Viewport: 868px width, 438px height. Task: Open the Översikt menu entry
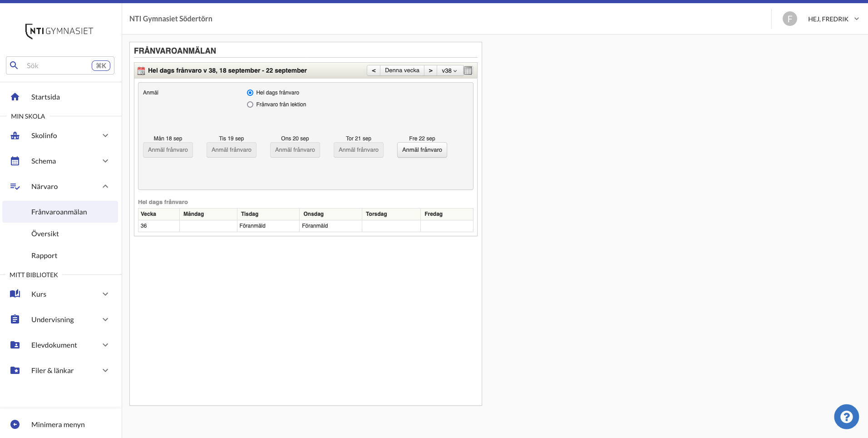[x=45, y=233]
